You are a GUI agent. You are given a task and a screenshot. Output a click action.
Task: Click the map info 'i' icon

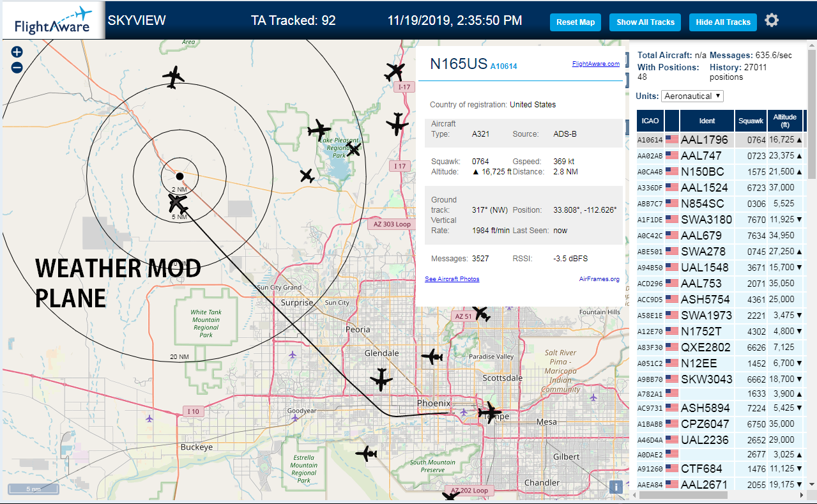[616, 487]
